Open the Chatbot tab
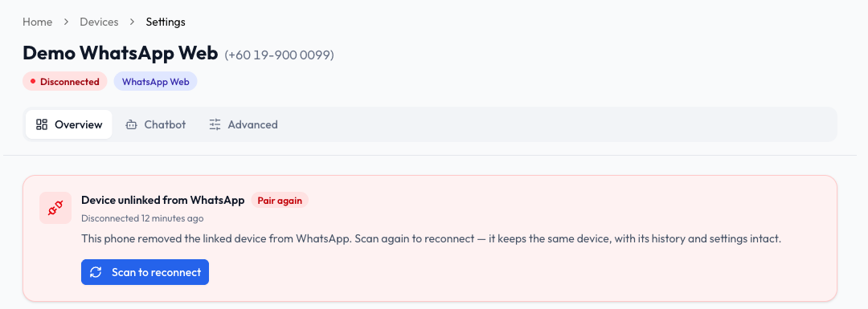 point(156,124)
